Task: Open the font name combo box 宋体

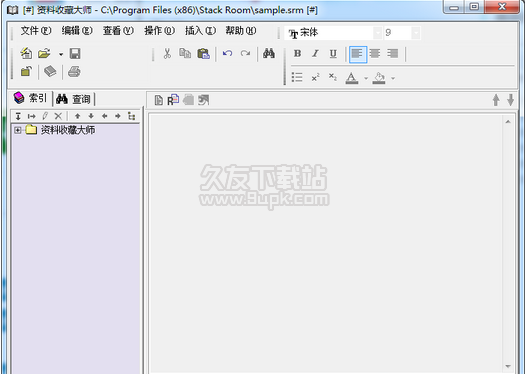Action: click(333, 33)
